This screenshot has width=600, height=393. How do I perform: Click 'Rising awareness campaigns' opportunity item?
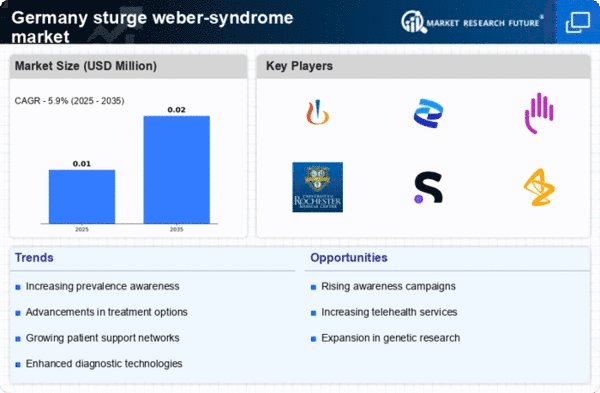pos(388,286)
